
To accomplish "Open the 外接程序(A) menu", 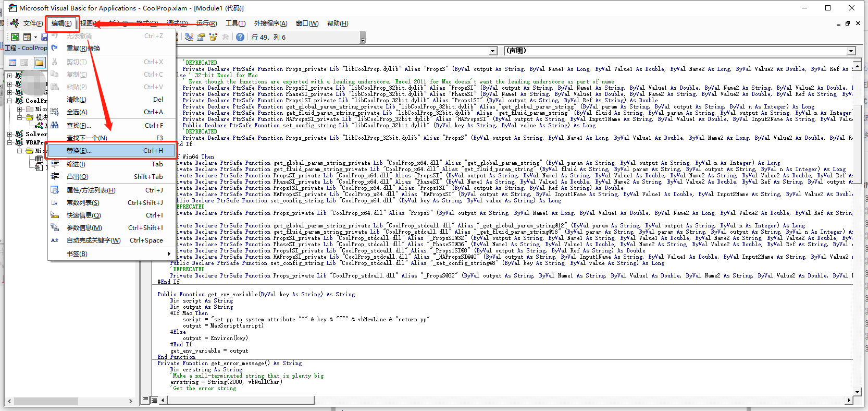I will 270,23.
